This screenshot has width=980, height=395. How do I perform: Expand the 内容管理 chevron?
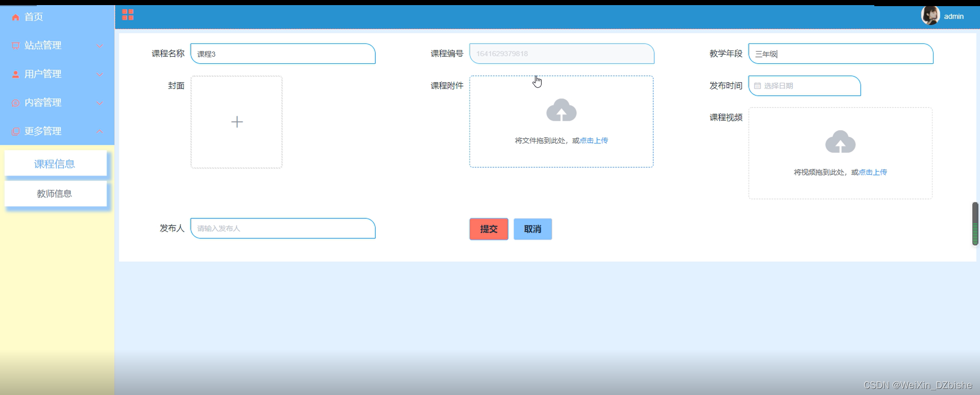click(x=100, y=103)
